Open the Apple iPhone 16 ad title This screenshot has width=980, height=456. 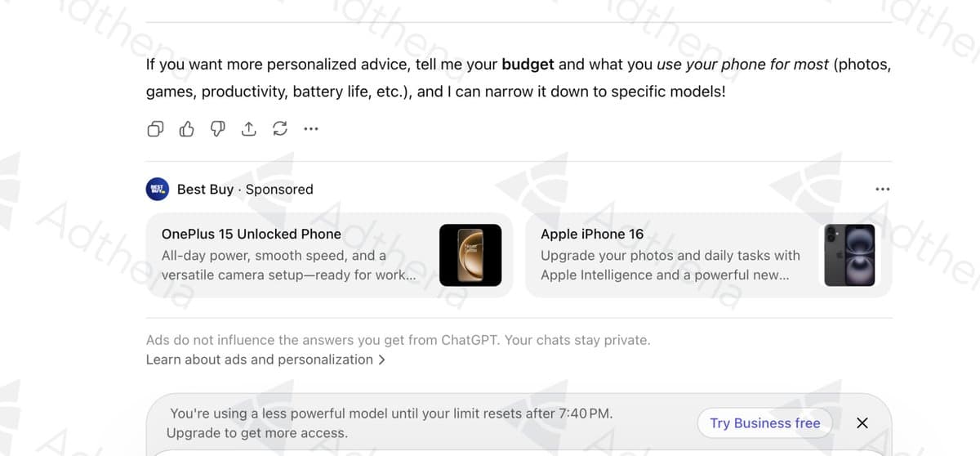click(592, 234)
